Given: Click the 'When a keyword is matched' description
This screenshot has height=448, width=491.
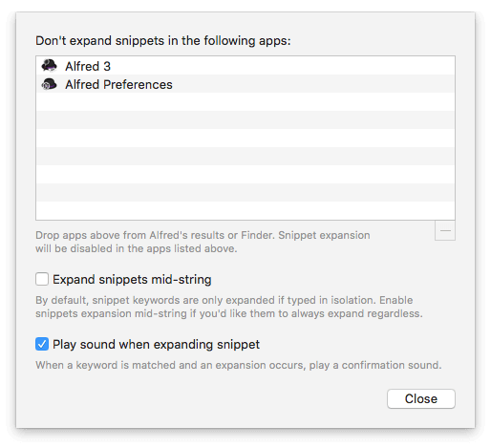Looking at the screenshot, I should pyautogui.click(x=239, y=365).
